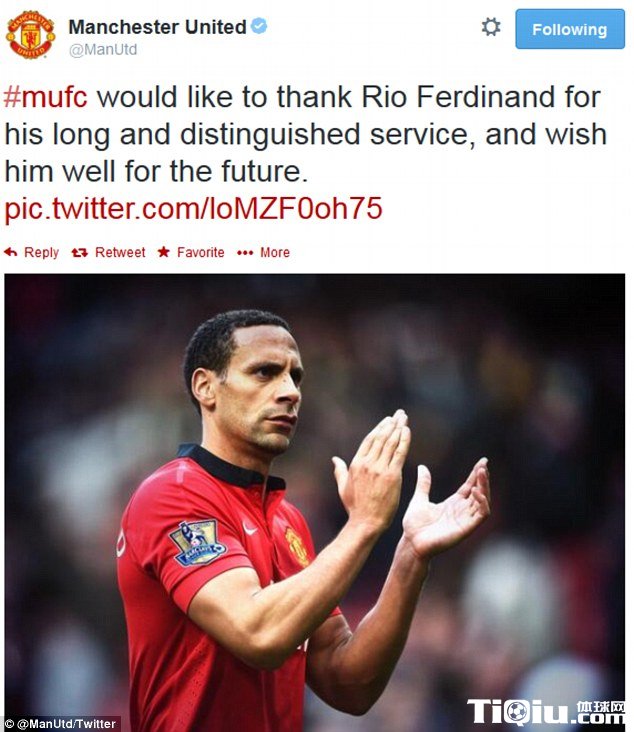Click the favorite star icon
634x732 pixels.
[x=163, y=252]
